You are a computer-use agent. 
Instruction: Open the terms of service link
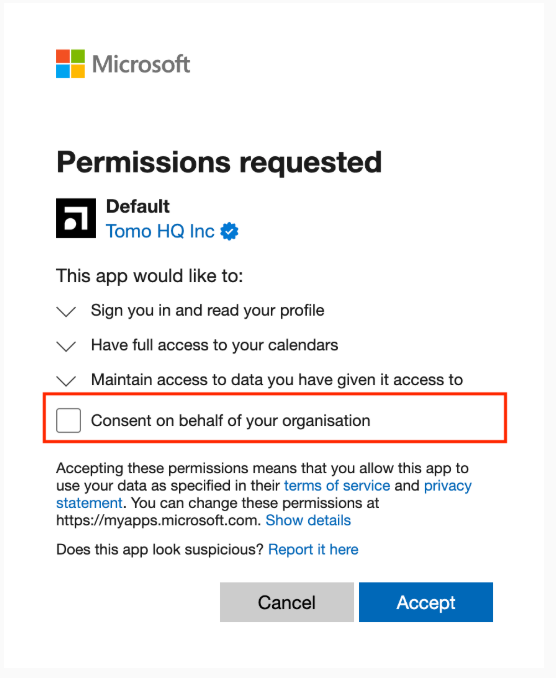click(337, 486)
